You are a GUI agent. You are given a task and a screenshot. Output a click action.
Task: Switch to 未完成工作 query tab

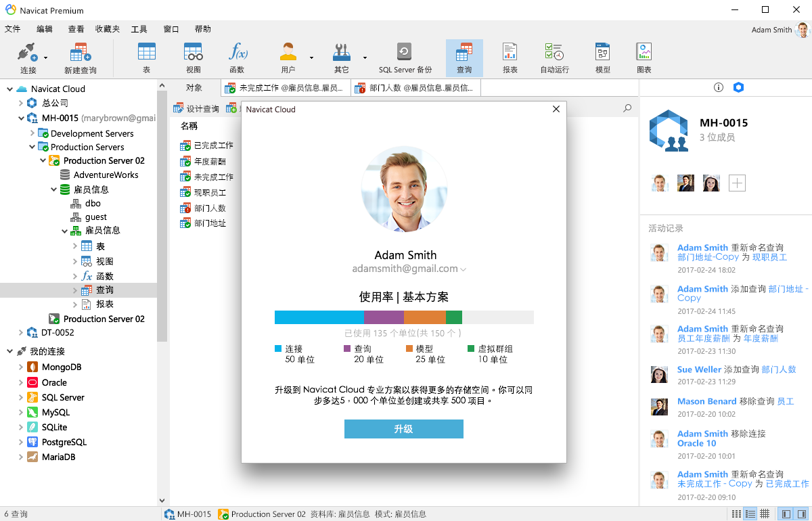286,88
